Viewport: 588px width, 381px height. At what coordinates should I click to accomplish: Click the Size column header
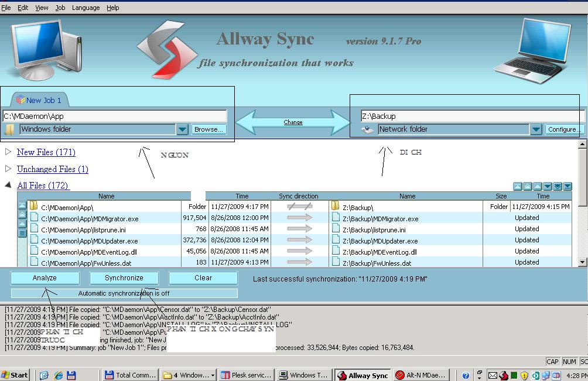pyautogui.click(x=501, y=196)
